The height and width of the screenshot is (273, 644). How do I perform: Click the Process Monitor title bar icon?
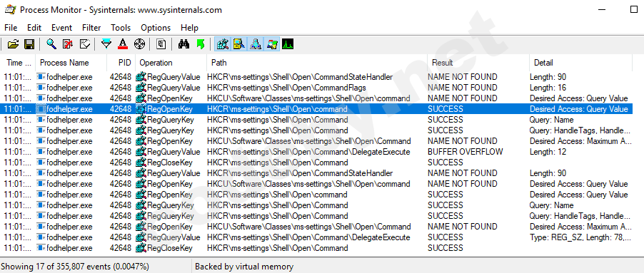[x=10, y=9]
